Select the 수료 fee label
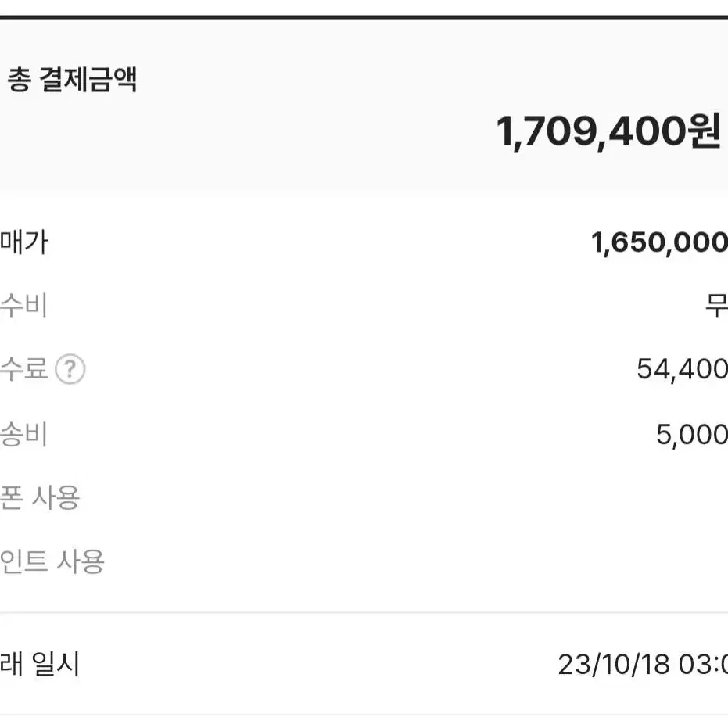The height and width of the screenshot is (728, 728). tap(23, 369)
